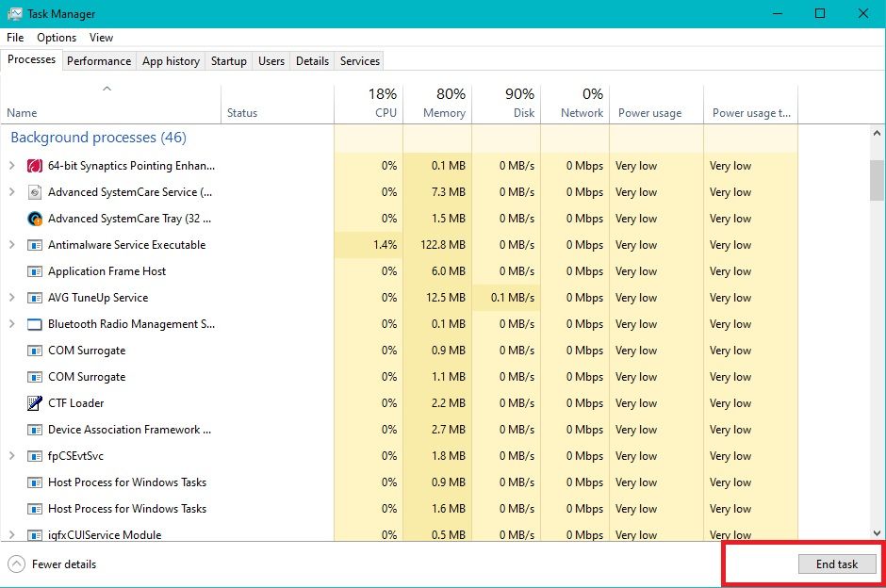Click the 7.3 MB memory cell
The image size is (886, 588).
pyautogui.click(x=437, y=192)
